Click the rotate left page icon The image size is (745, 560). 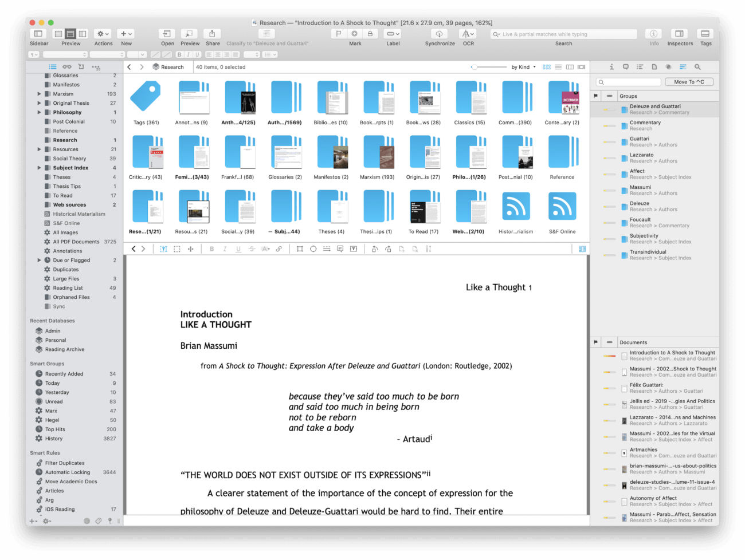375,249
